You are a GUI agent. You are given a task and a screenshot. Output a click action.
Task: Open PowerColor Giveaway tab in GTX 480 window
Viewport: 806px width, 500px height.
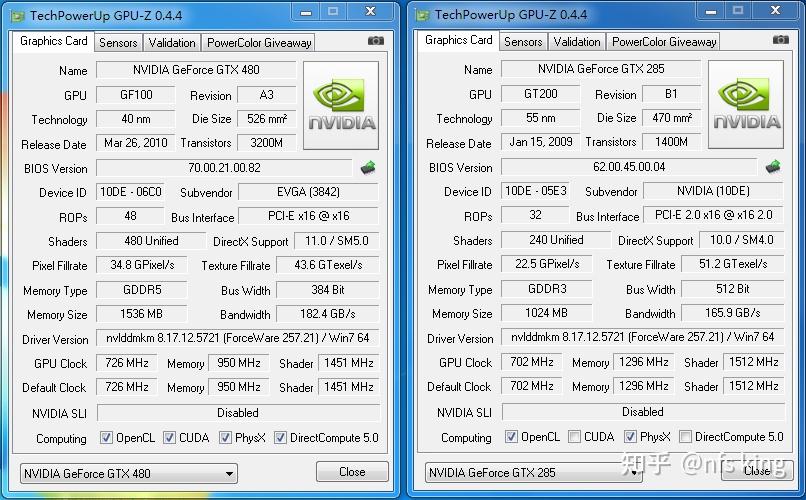[259, 43]
